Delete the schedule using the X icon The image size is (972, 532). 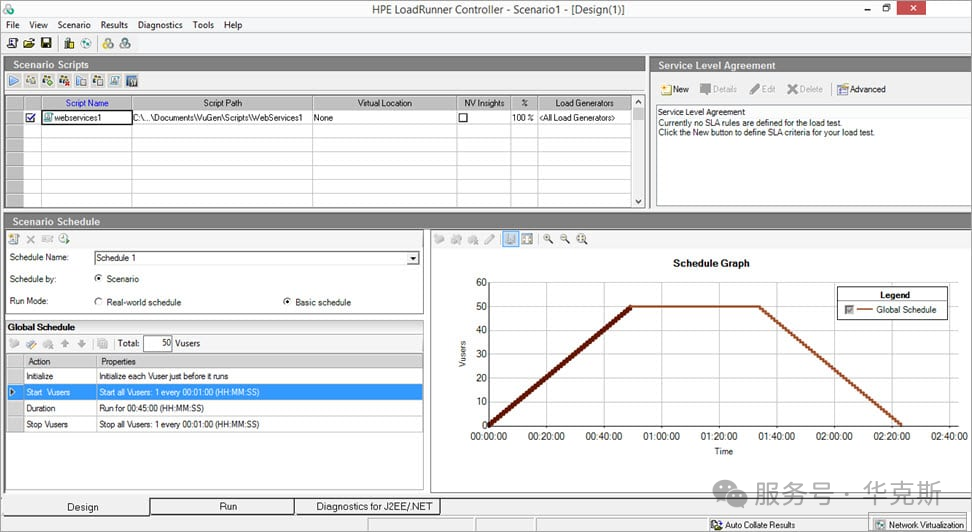30,239
